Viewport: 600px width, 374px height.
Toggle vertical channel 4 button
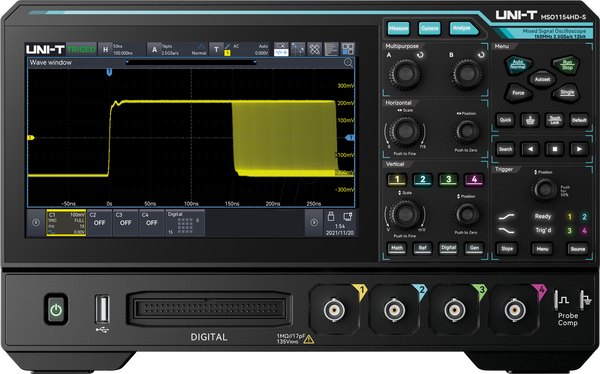474,180
